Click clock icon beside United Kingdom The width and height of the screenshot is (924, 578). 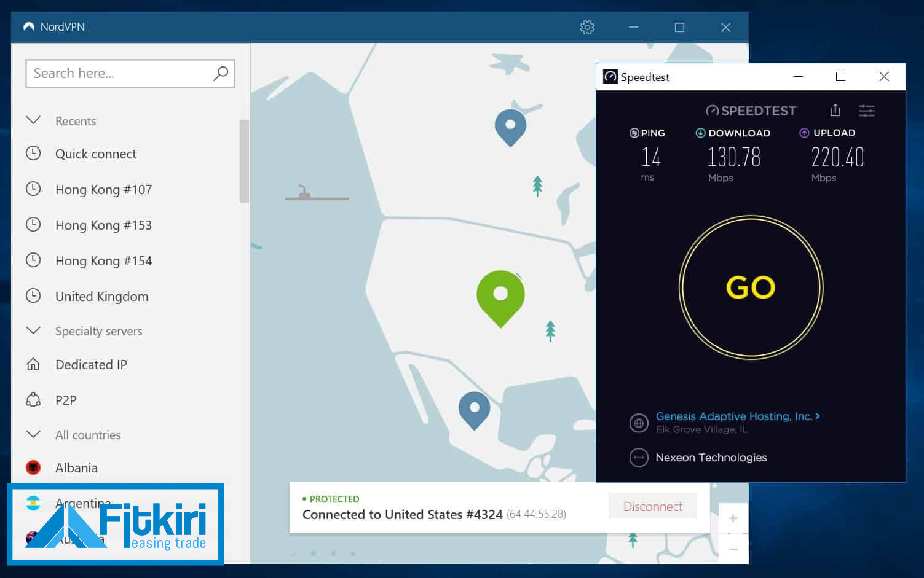tap(33, 295)
